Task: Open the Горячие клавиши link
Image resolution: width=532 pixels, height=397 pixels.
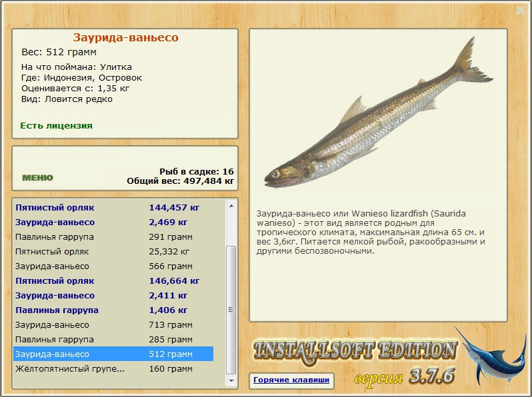Action: tap(291, 380)
